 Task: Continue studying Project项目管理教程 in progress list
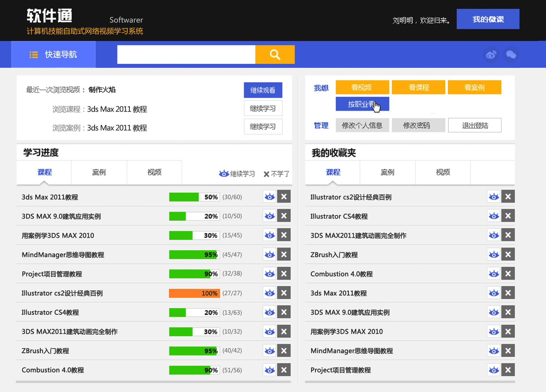269,274
